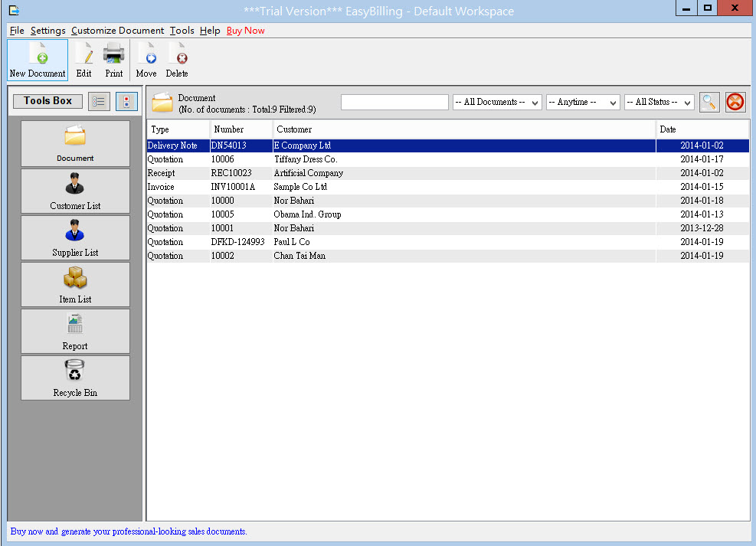
Task: Open the Supplier List panel
Action: click(75, 237)
